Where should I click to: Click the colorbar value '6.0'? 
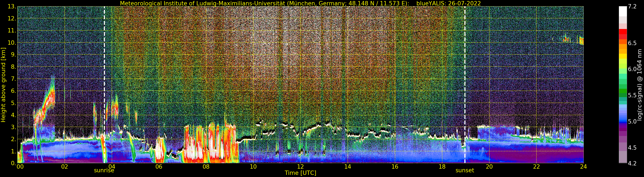coord(632,69)
